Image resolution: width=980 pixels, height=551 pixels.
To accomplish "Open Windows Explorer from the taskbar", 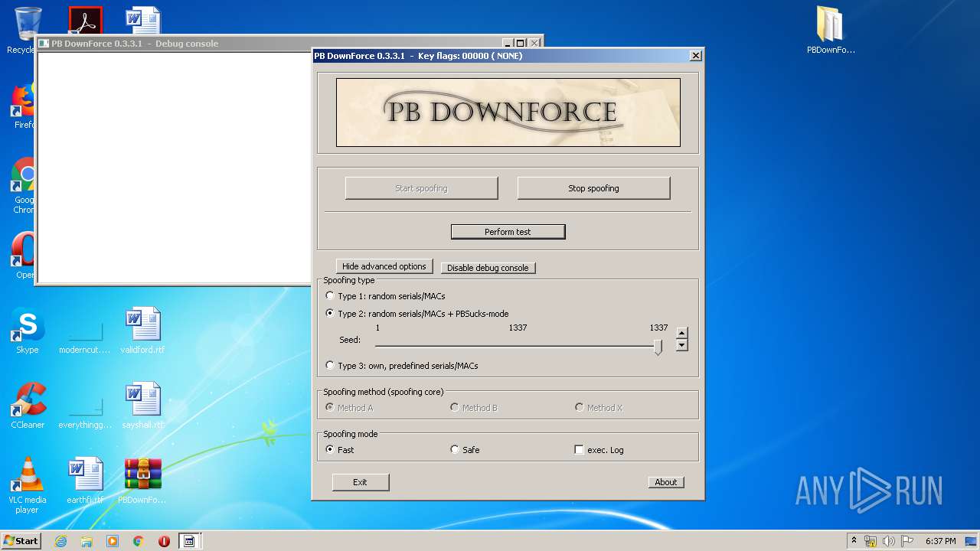I will click(87, 541).
